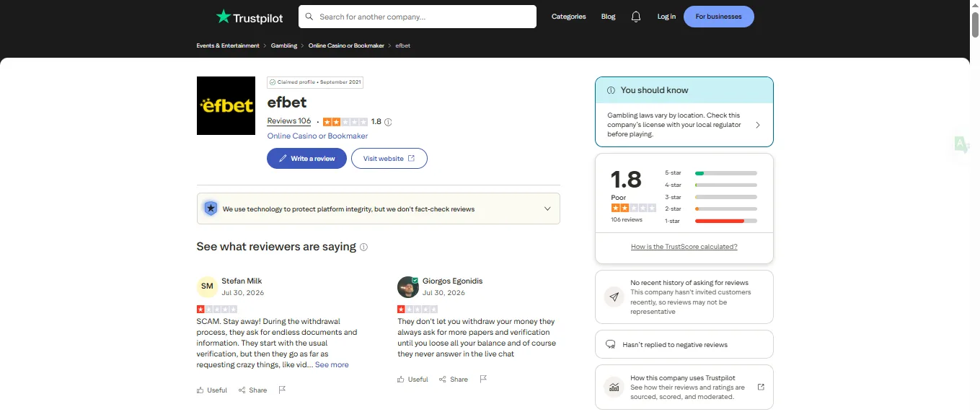Click the paper plane review invitation icon
Image resolution: width=980 pixels, height=412 pixels.
614,297
